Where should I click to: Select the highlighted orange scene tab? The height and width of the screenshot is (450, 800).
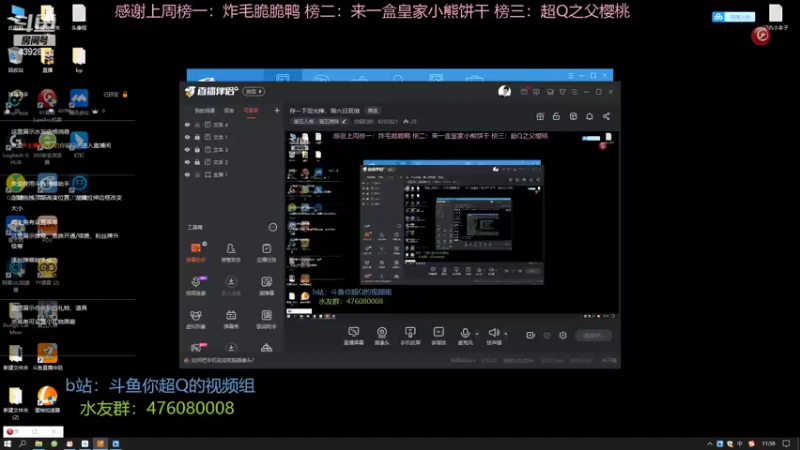251,111
